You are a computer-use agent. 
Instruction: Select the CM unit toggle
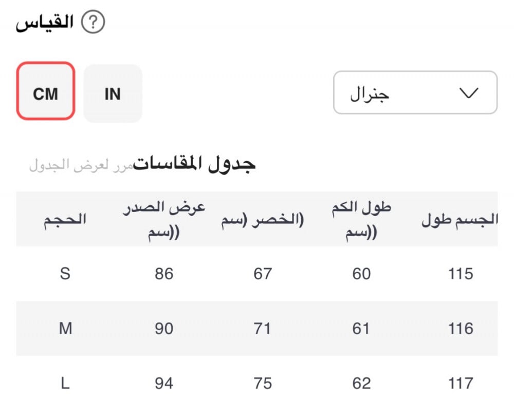click(46, 91)
